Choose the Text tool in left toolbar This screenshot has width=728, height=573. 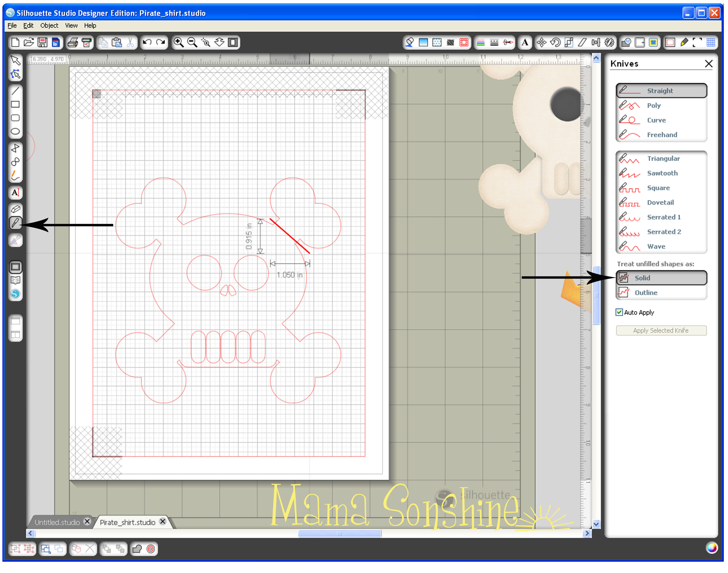[x=15, y=193]
